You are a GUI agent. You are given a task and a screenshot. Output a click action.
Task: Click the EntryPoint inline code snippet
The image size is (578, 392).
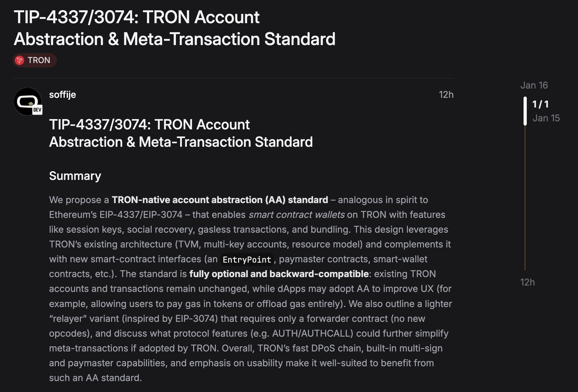point(247,260)
